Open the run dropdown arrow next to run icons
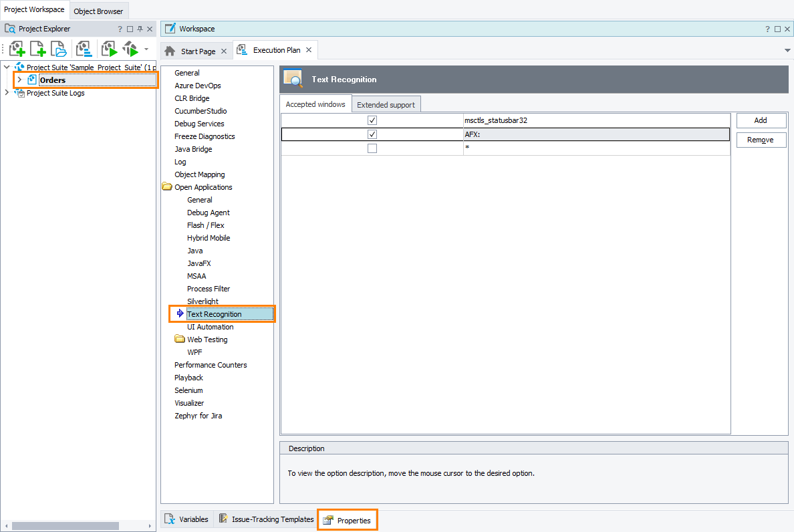Viewport: 794px width, 532px height. [x=145, y=48]
